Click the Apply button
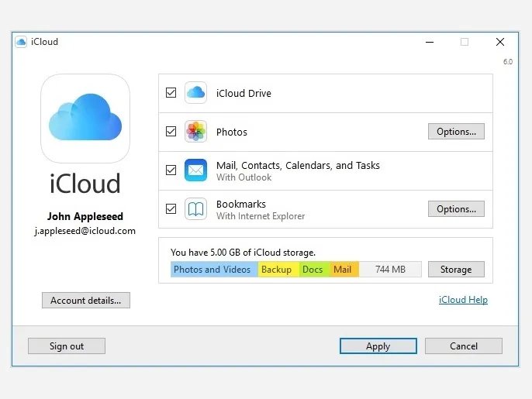Image resolution: width=532 pixels, height=399 pixels. point(378,346)
